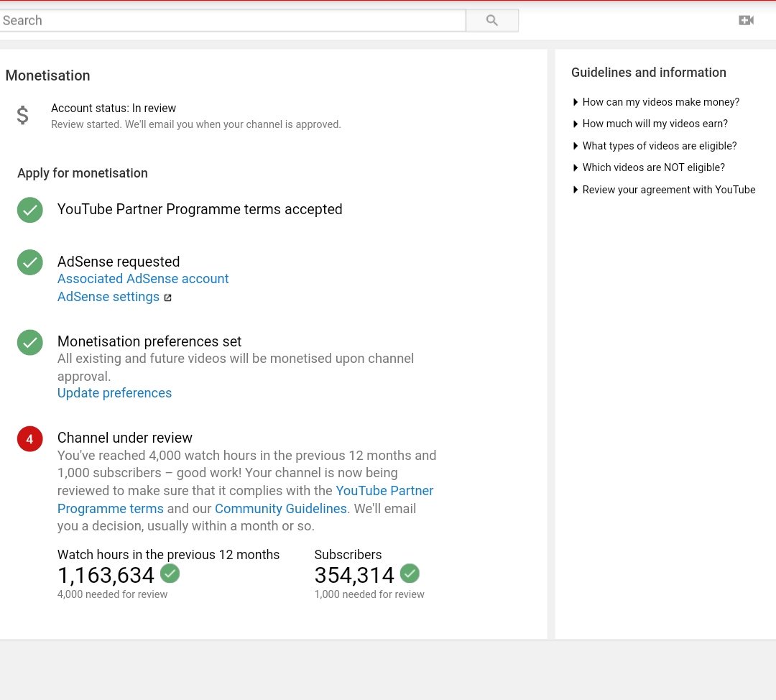Expand 'How can my videos make money?'

point(656,102)
